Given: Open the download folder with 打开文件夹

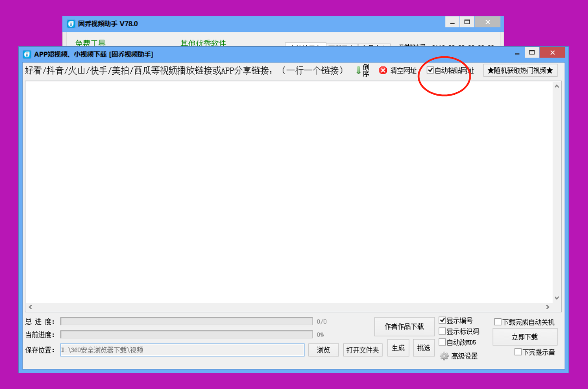Looking at the screenshot, I should 362,350.
